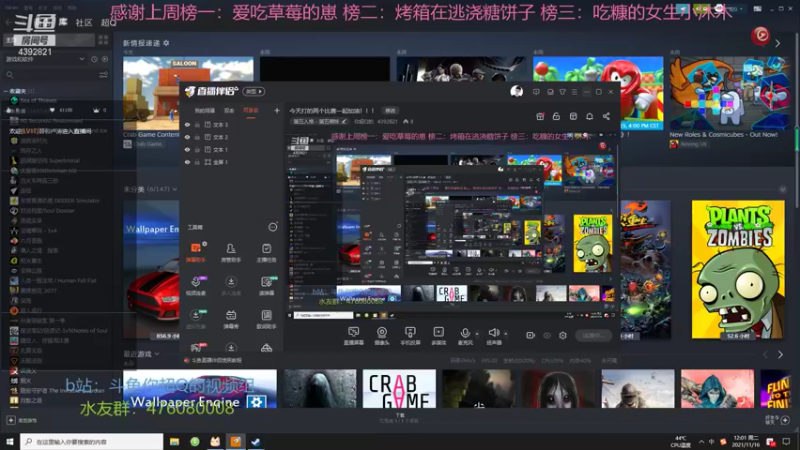Click 添加游戏 at the Steam bottom left
Screen dimensions: 800x450
pyautogui.click(x=22, y=420)
